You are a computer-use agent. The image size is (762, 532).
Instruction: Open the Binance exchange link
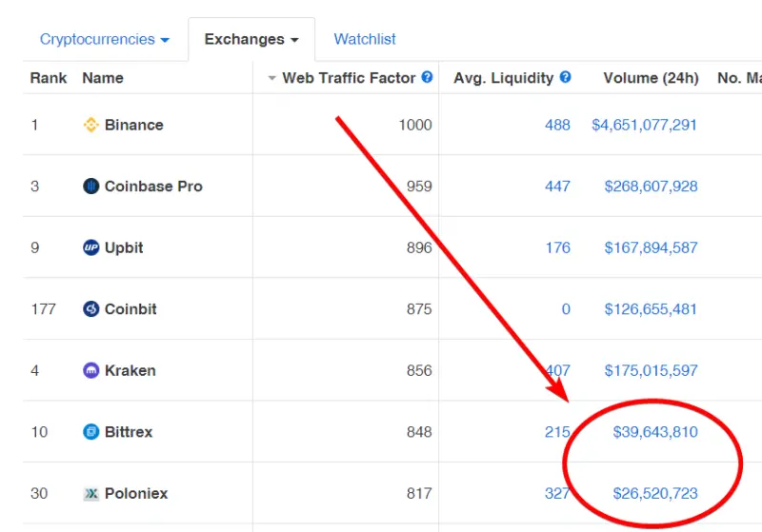click(x=133, y=125)
